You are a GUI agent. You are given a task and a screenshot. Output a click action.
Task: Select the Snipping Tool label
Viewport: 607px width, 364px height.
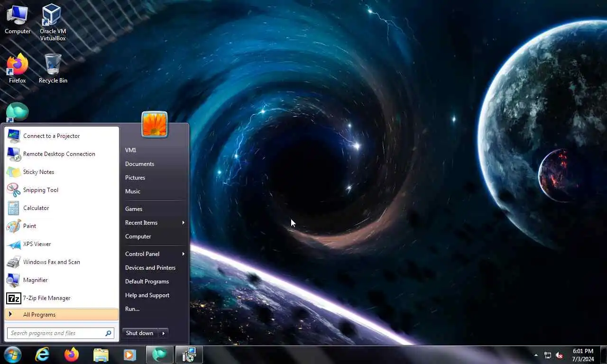coord(41,190)
